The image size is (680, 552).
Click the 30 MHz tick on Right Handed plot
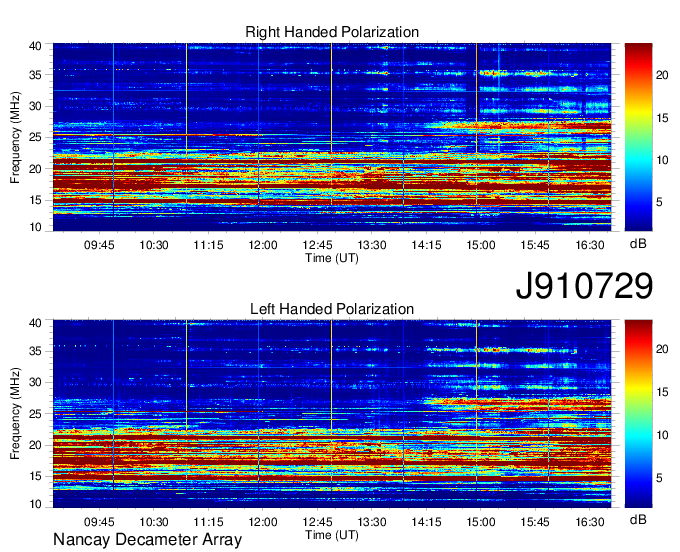pos(35,106)
